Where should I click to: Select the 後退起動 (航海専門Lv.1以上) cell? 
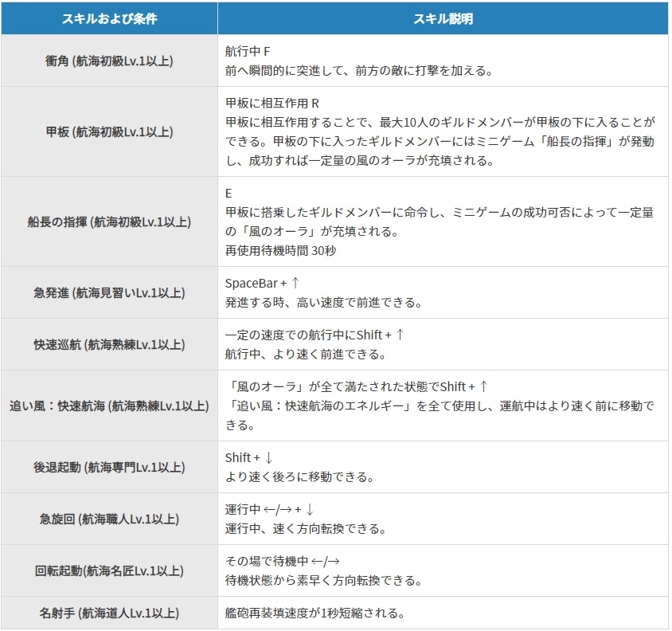pyautogui.click(x=109, y=467)
